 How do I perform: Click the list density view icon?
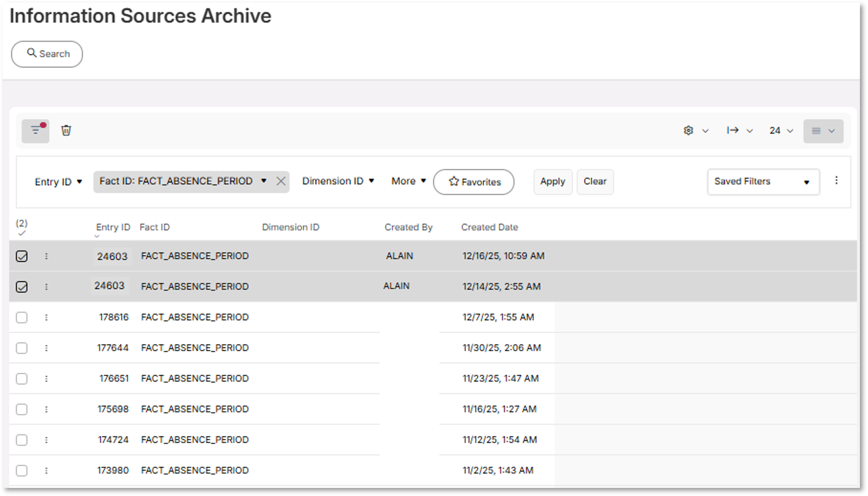(816, 131)
